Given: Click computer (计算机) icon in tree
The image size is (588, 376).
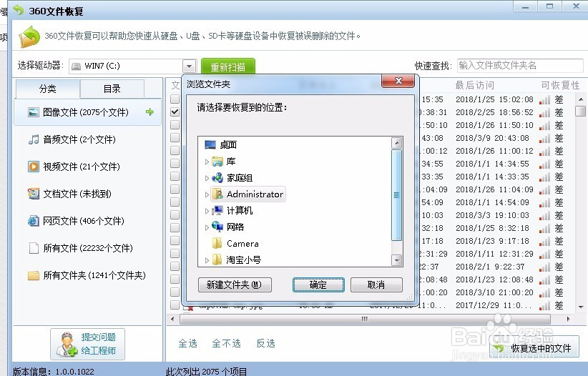Looking at the screenshot, I should pyautogui.click(x=217, y=211).
